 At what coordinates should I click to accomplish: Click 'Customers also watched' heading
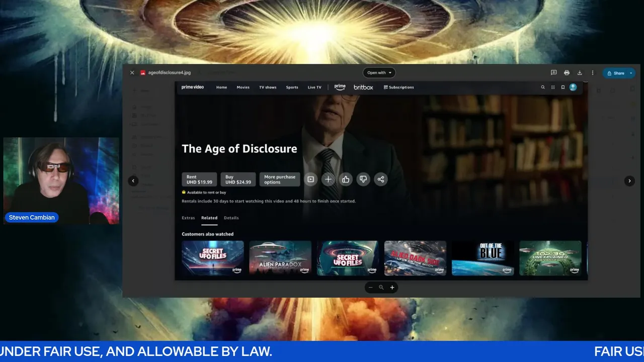tap(208, 234)
